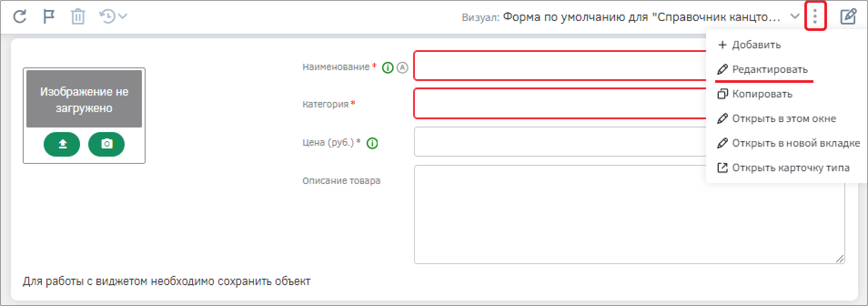Click the upload image button
Viewport: 868px width, 306px height.
pyautogui.click(x=62, y=144)
